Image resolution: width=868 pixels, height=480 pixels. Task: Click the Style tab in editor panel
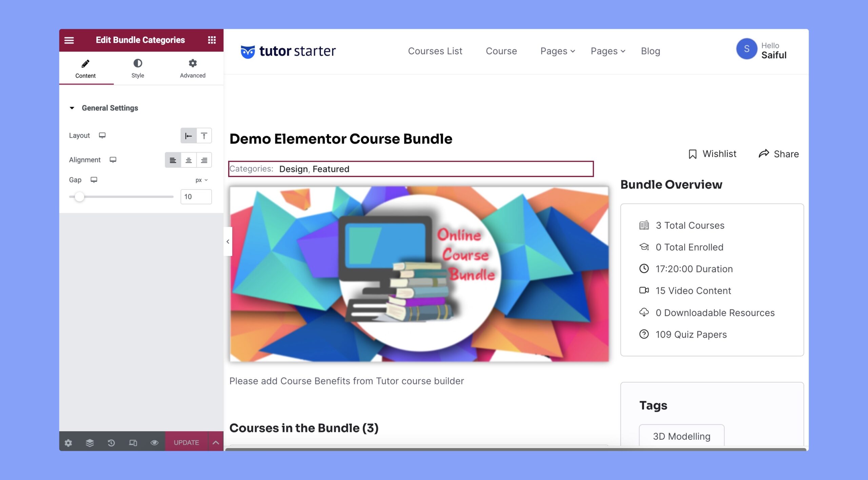click(x=138, y=68)
